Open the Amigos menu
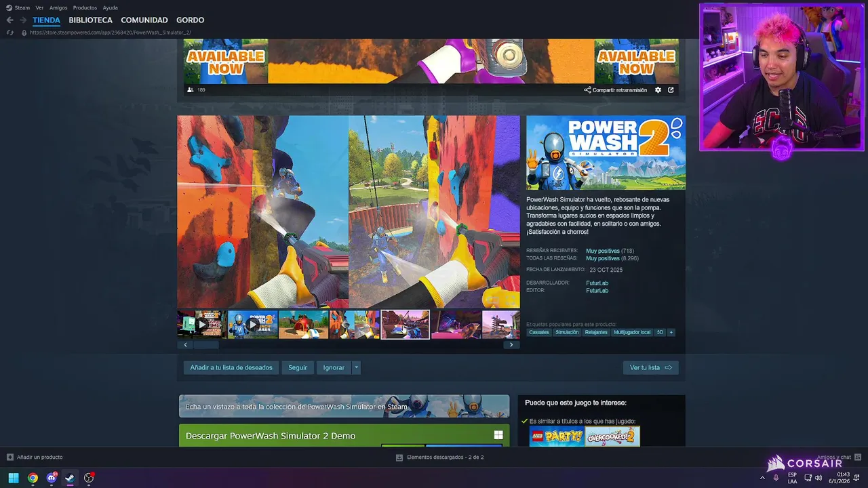Image resolution: width=868 pixels, height=488 pixels. tap(58, 7)
